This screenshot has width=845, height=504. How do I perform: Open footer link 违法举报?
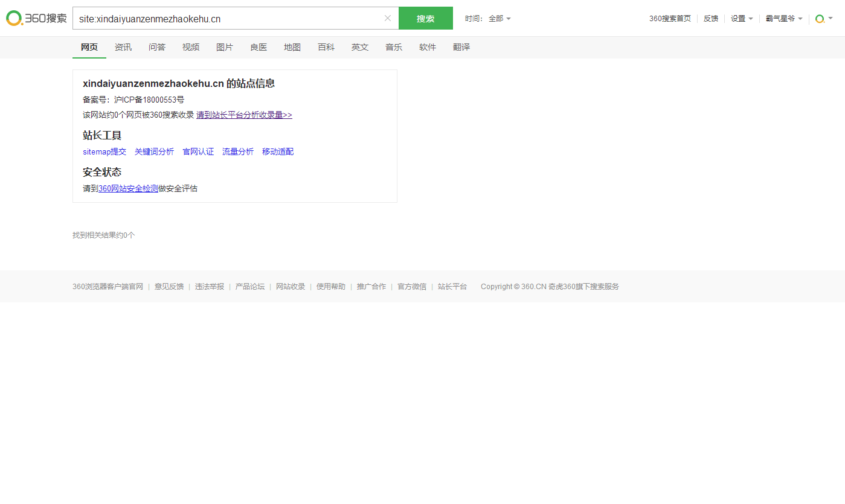210,287
